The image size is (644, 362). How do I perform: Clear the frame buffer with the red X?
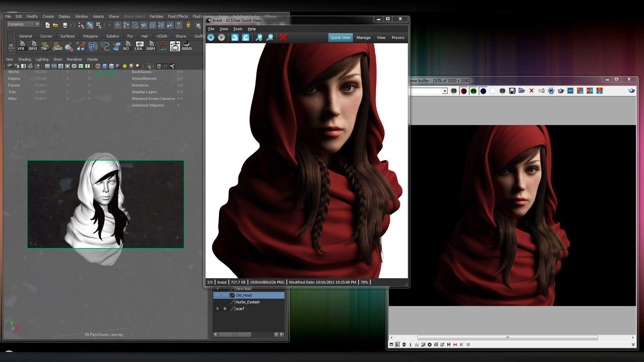pos(532,91)
